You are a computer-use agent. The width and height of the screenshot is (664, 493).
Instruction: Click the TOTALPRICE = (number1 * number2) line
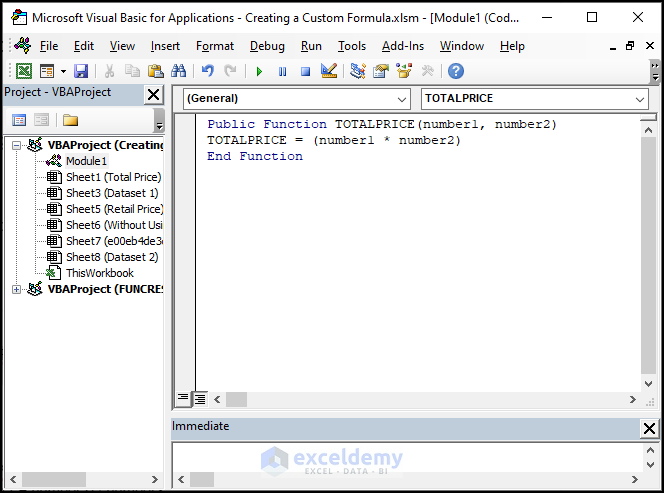coord(334,140)
